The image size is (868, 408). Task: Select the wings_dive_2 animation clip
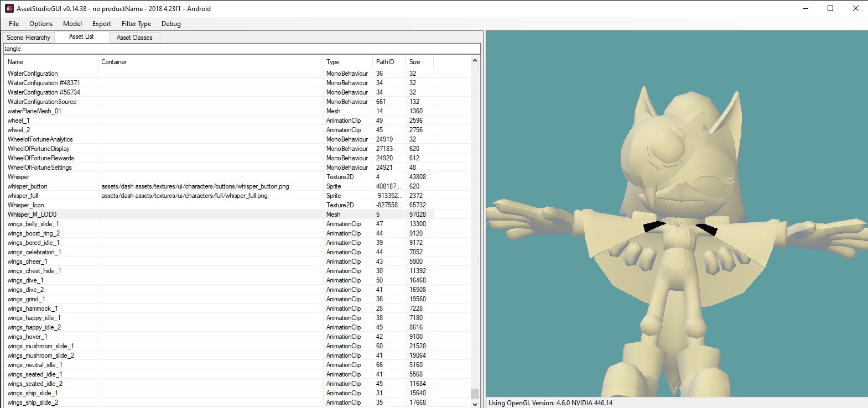[238, 290]
